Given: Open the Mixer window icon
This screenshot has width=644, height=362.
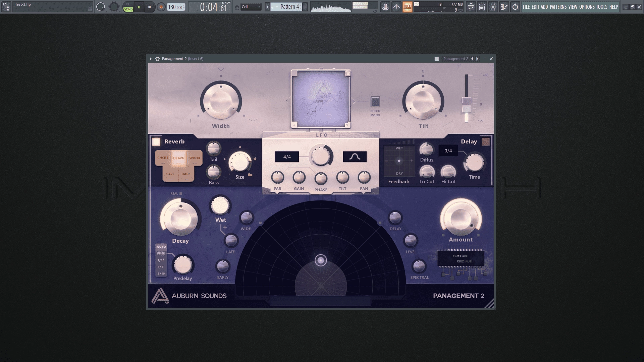Looking at the screenshot, I should click(493, 7).
